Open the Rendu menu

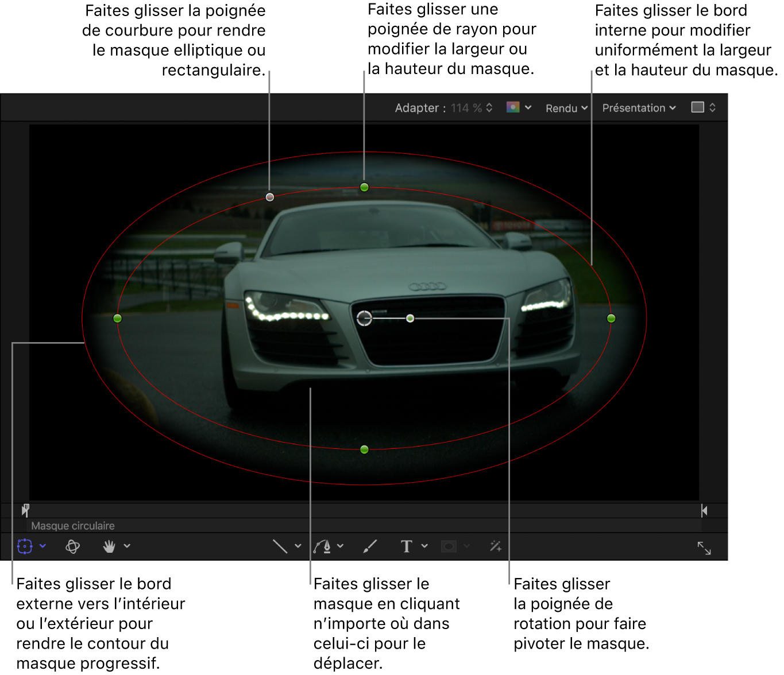566,108
